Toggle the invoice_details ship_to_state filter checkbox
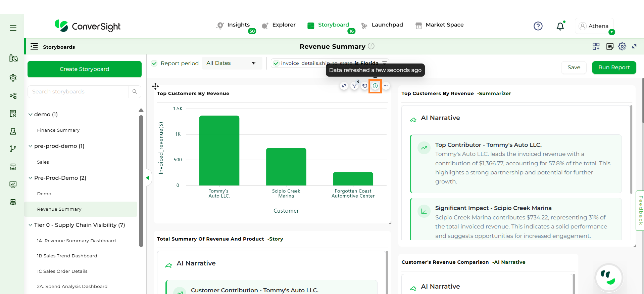The image size is (644, 294). (276, 64)
